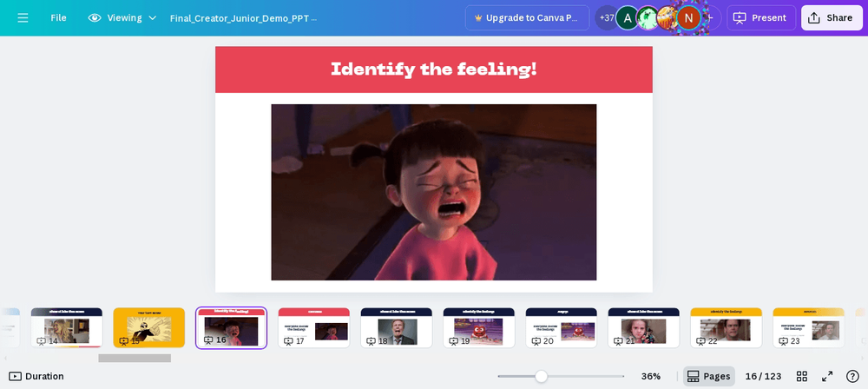Open grid view of all pages
Viewport: 868px width, 389px height.
click(x=801, y=376)
